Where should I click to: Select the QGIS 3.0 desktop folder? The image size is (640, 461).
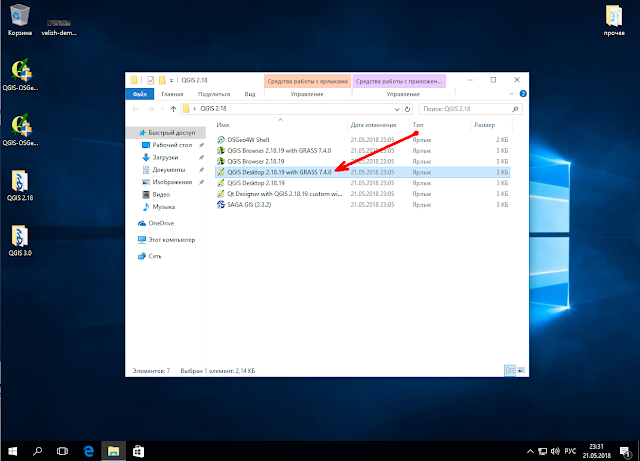pyautogui.click(x=20, y=241)
